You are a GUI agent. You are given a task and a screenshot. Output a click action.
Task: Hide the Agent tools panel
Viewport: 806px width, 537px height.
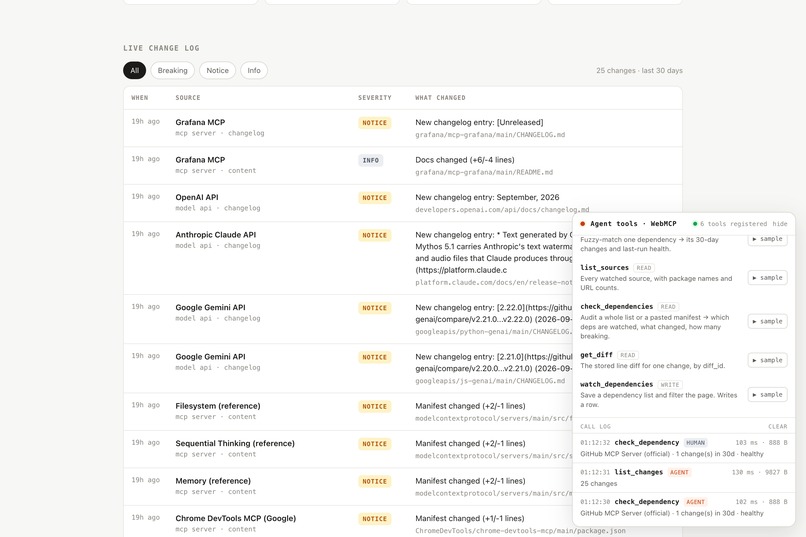(780, 224)
